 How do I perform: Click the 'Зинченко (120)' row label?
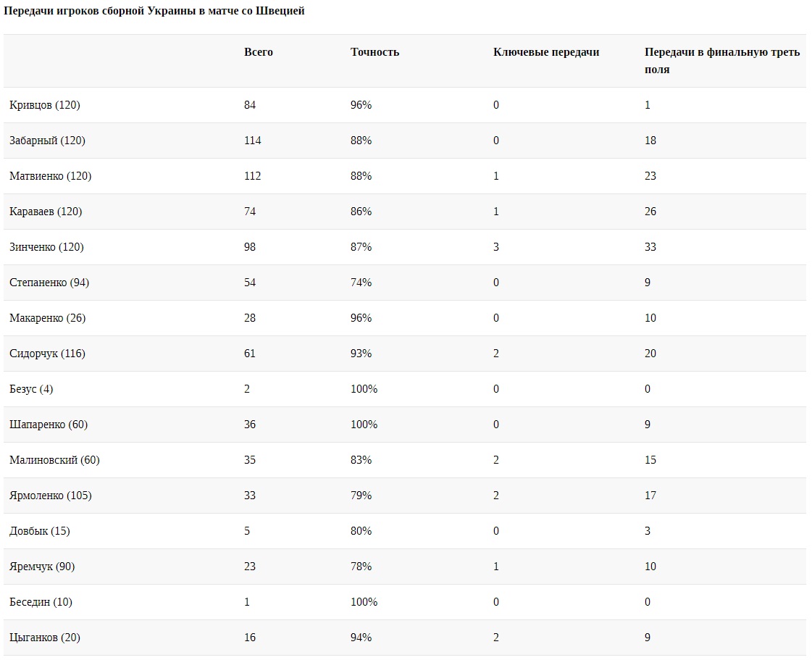tap(46, 247)
